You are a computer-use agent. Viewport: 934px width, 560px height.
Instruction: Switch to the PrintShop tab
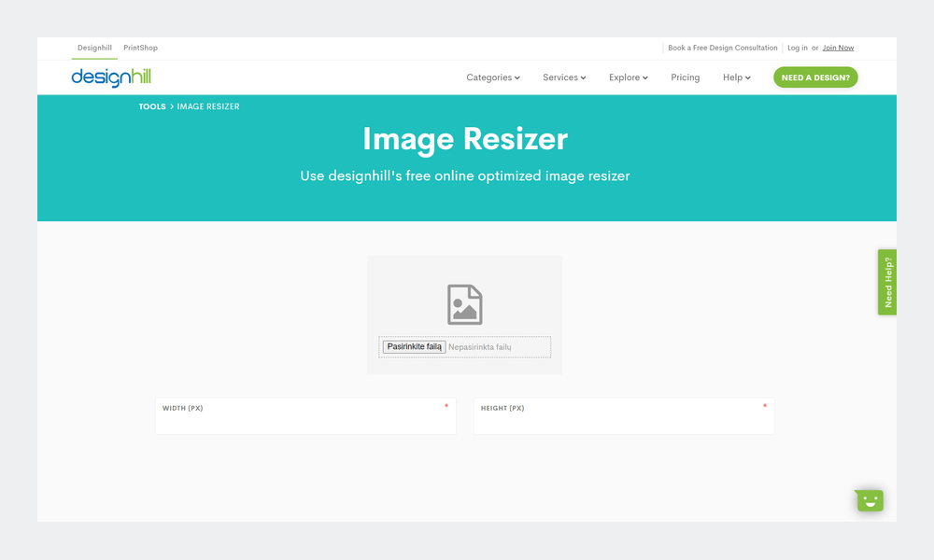(x=141, y=48)
